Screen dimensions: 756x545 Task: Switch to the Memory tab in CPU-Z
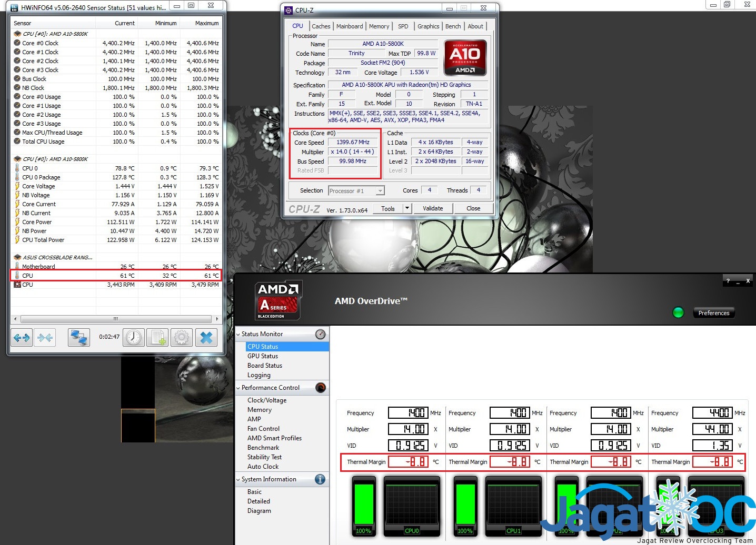pos(379,26)
